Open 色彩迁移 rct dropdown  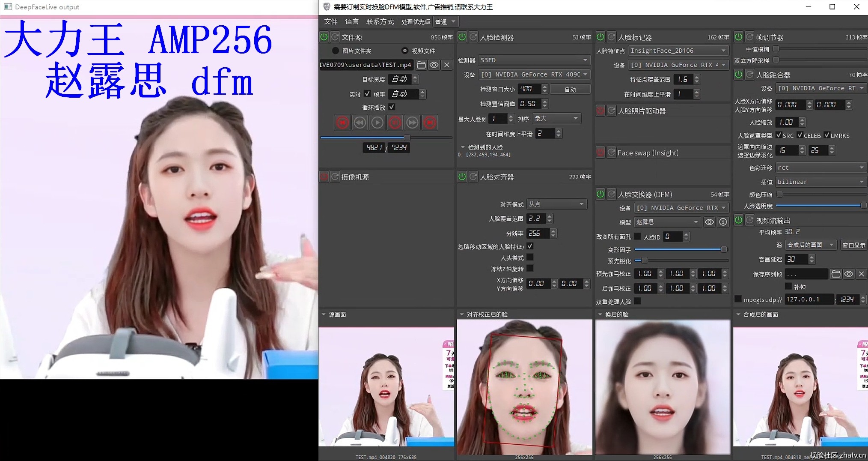821,168
